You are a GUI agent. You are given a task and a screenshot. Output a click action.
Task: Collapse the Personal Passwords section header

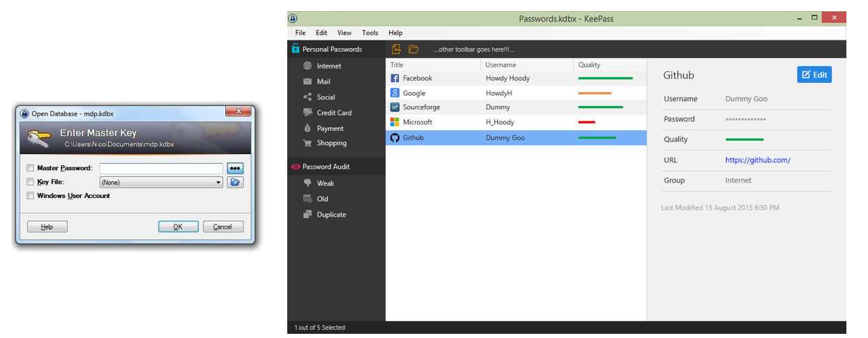[x=337, y=49]
